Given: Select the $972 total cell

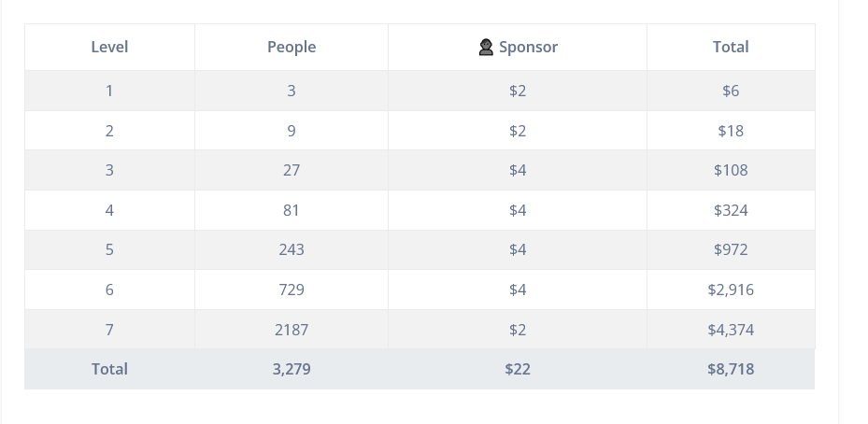Looking at the screenshot, I should click(x=731, y=249).
